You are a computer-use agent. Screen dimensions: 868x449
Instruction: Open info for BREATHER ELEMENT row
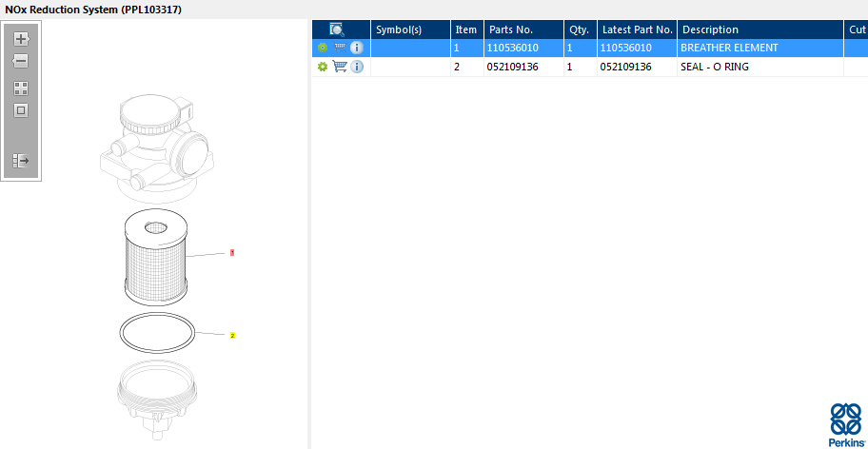click(x=357, y=48)
